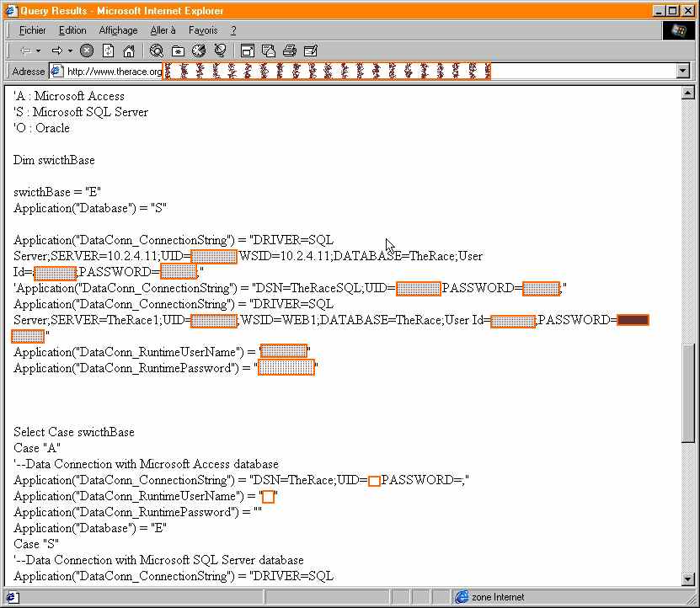The width and height of the screenshot is (700, 608).
Task: Print the page with the printer icon
Action: [x=289, y=51]
